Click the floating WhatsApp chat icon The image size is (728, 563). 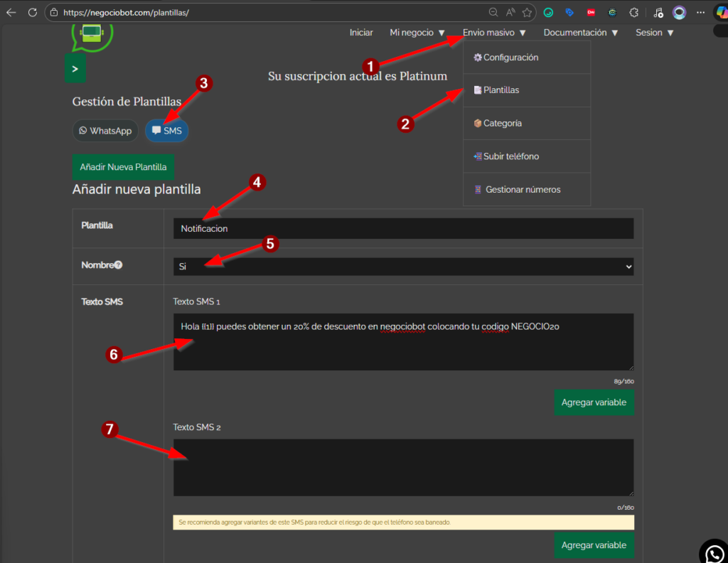click(713, 552)
